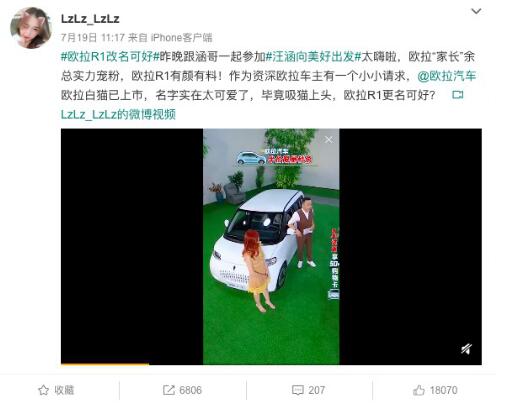518x407 pixels.
Task: View the 207 comments
Action: 316,390
